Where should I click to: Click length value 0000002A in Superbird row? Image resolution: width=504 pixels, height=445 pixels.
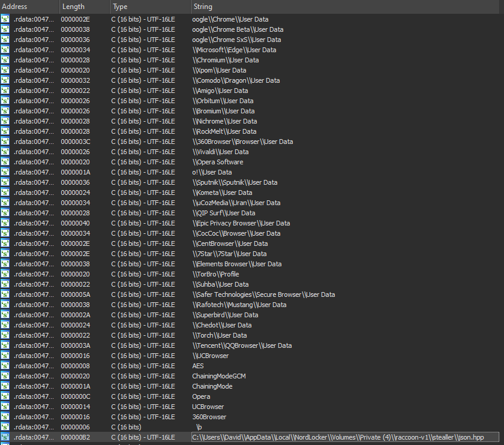pyautogui.click(x=76, y=315)
